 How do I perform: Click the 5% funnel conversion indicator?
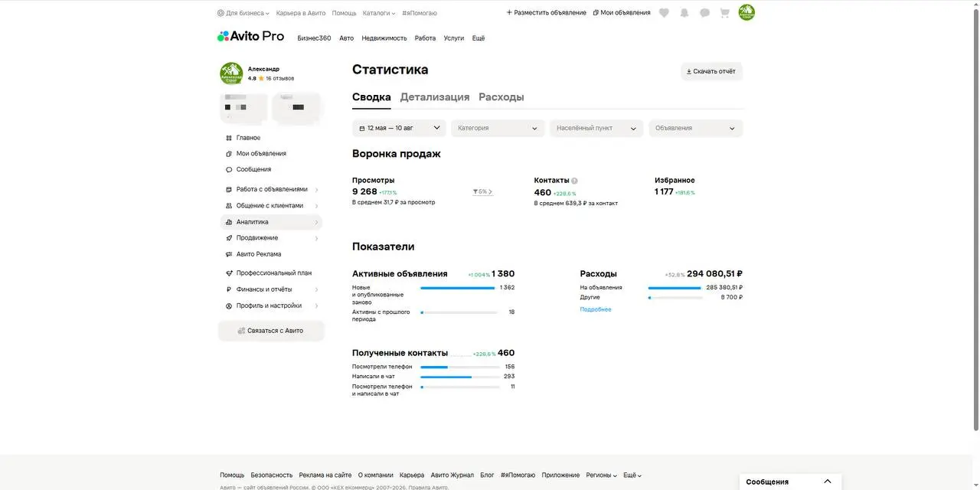[483, 192]
